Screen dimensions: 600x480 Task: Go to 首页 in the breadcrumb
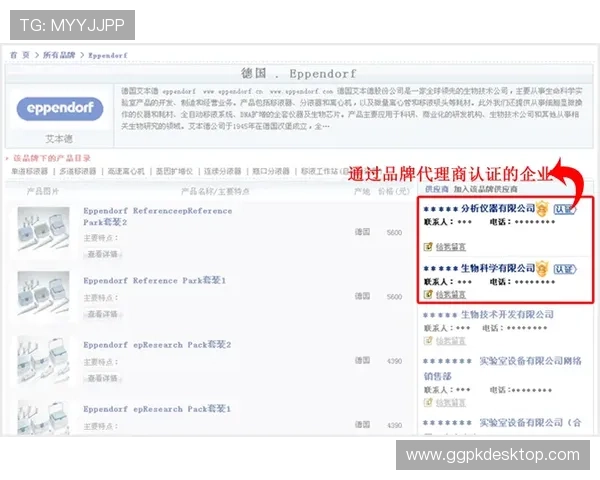[20, 55]
